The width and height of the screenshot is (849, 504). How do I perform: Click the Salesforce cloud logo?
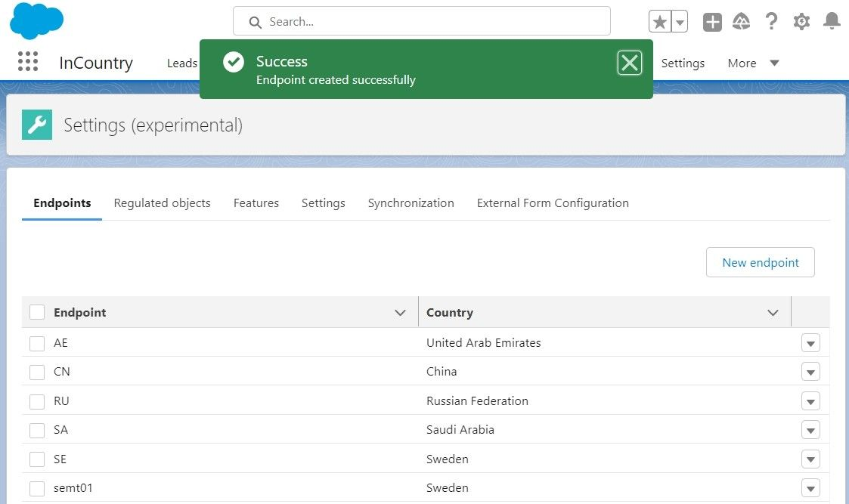click(36, 20)
